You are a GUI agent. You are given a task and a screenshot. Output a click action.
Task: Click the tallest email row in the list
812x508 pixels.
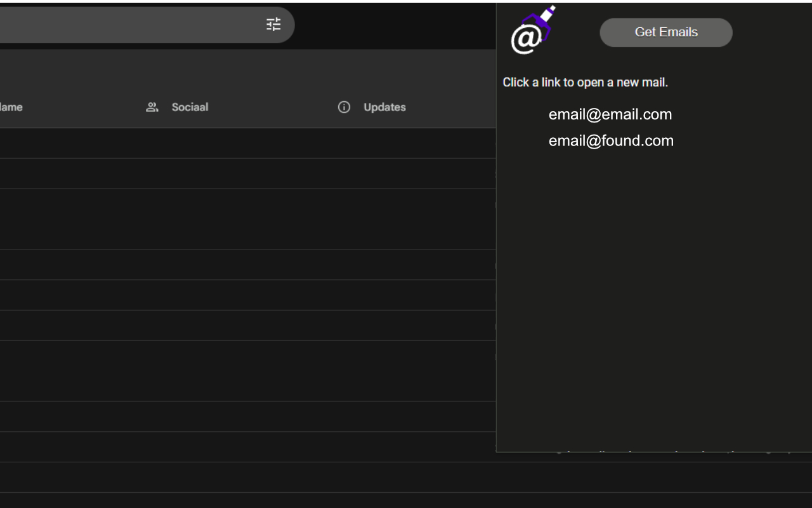[247, 219]
